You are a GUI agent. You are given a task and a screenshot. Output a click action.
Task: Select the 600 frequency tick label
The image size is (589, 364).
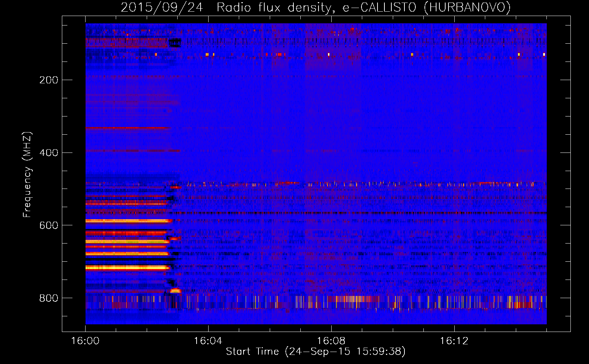coord(49,226)
